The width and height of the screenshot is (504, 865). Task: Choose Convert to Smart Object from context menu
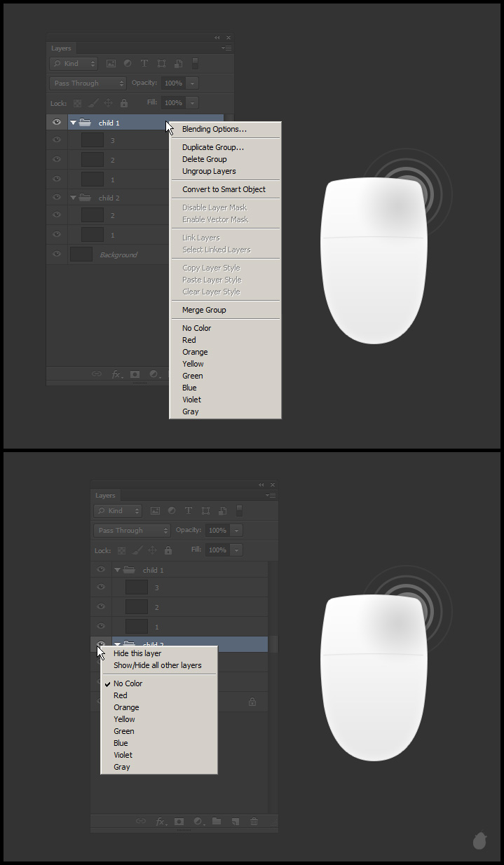[x=224, y=189]
